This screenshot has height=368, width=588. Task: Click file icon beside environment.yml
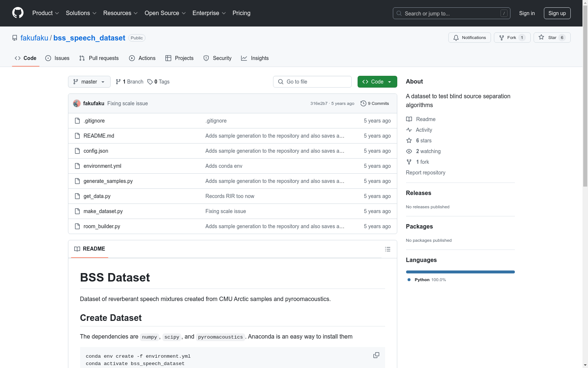tap(77, 166)
